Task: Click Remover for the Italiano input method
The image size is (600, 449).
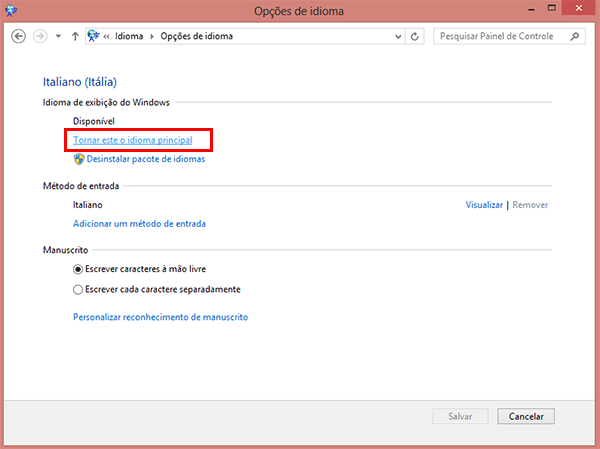Action: tap(530, 205)
